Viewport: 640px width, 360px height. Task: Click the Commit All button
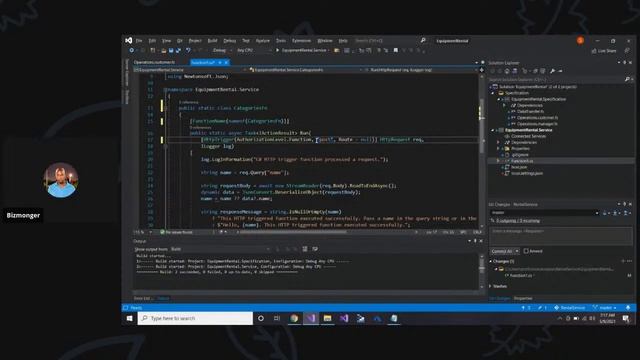point(502,251)
